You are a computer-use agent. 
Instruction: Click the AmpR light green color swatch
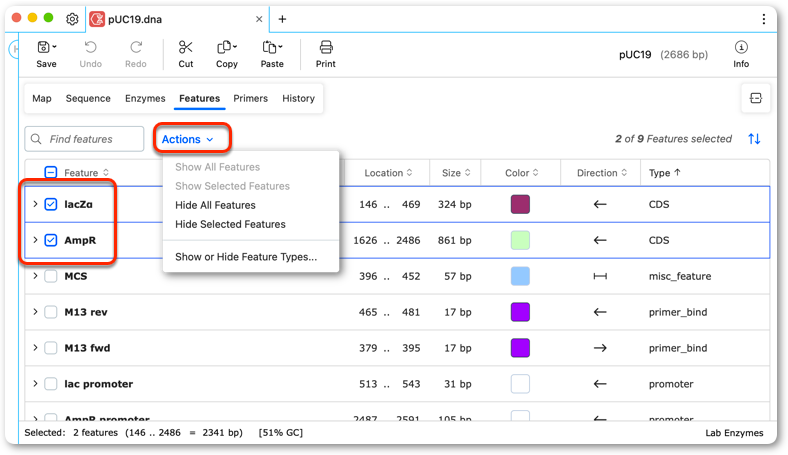[x=520, y=240]
